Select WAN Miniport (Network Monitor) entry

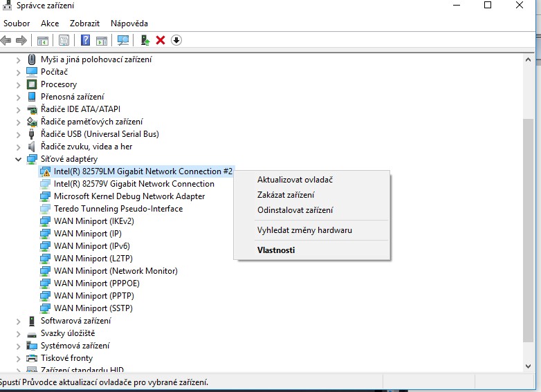[116, 270]
